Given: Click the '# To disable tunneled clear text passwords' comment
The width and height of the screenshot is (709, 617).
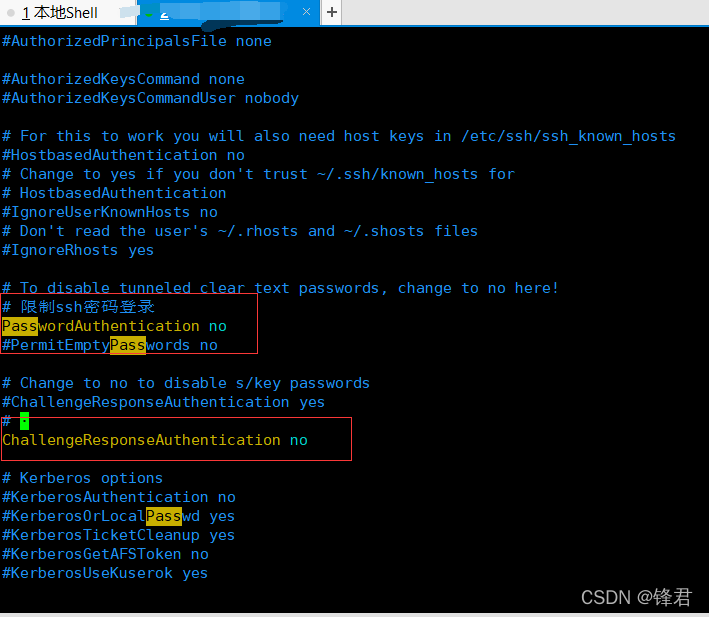Looking at the screenshot, I should pos(281,288).
